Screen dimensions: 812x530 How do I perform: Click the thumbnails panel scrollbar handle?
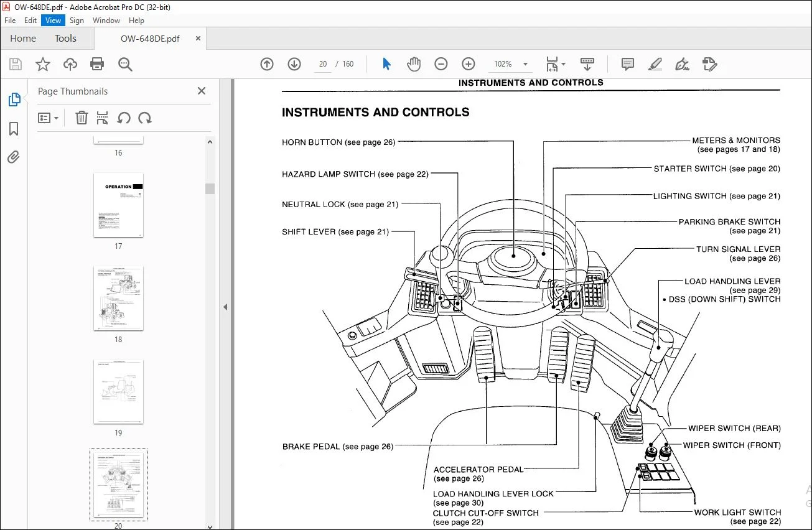[210, 189]
